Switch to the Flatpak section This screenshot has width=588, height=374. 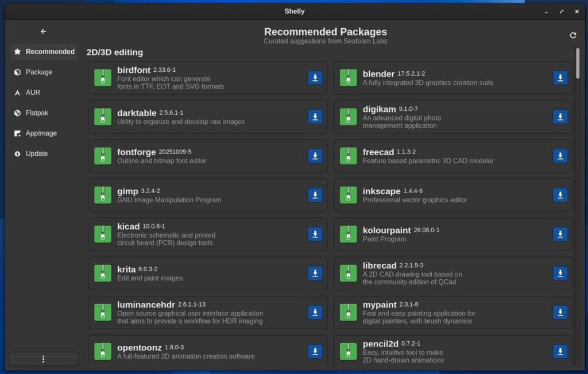[x=44, y=113]
